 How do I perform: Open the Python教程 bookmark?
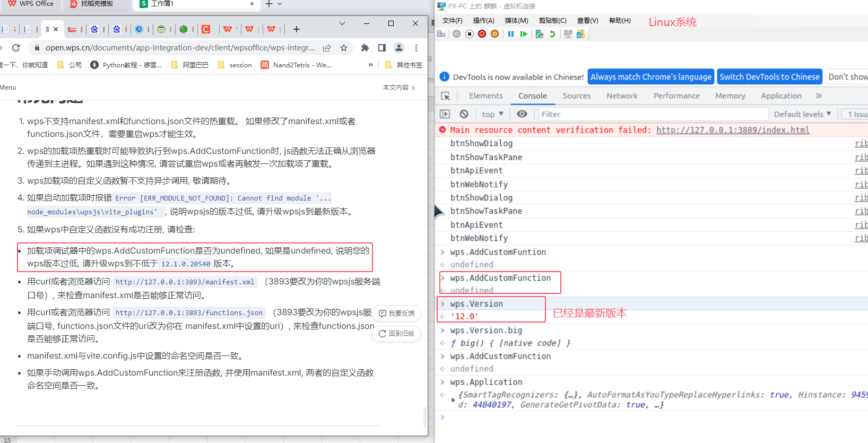coord(126,65)
